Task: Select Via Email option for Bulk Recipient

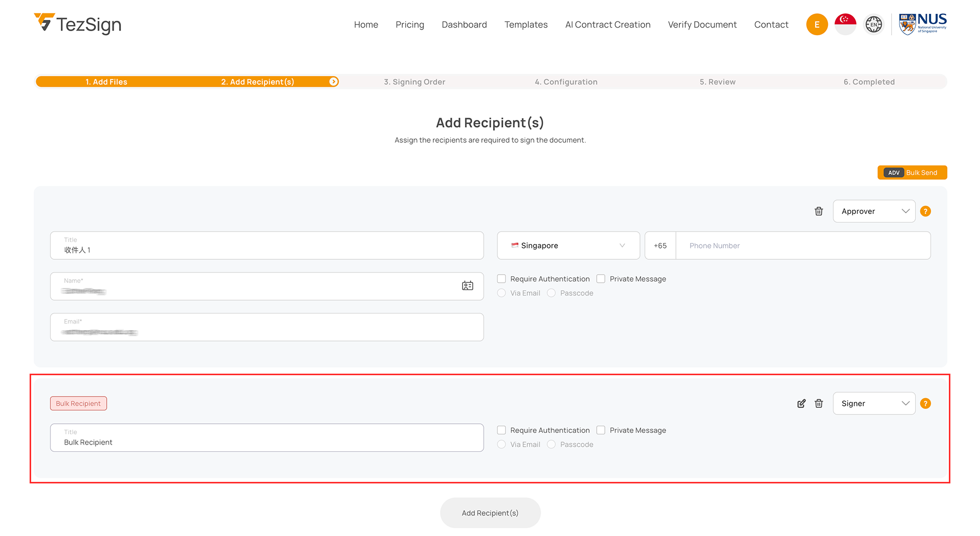Action: (502, 445)
